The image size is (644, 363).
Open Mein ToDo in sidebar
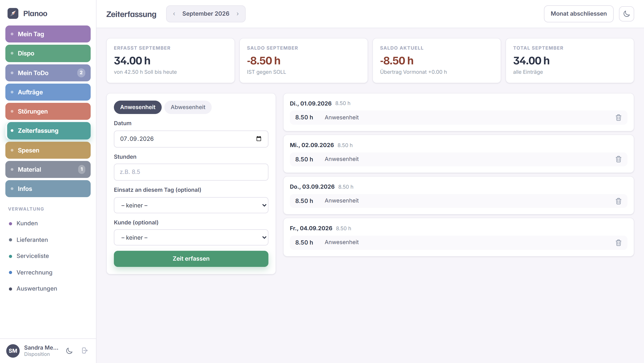[x=48, y=73]
